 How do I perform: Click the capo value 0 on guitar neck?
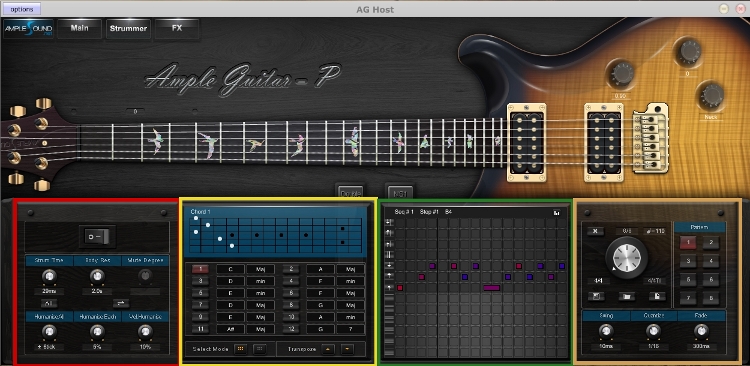point(135,111)
